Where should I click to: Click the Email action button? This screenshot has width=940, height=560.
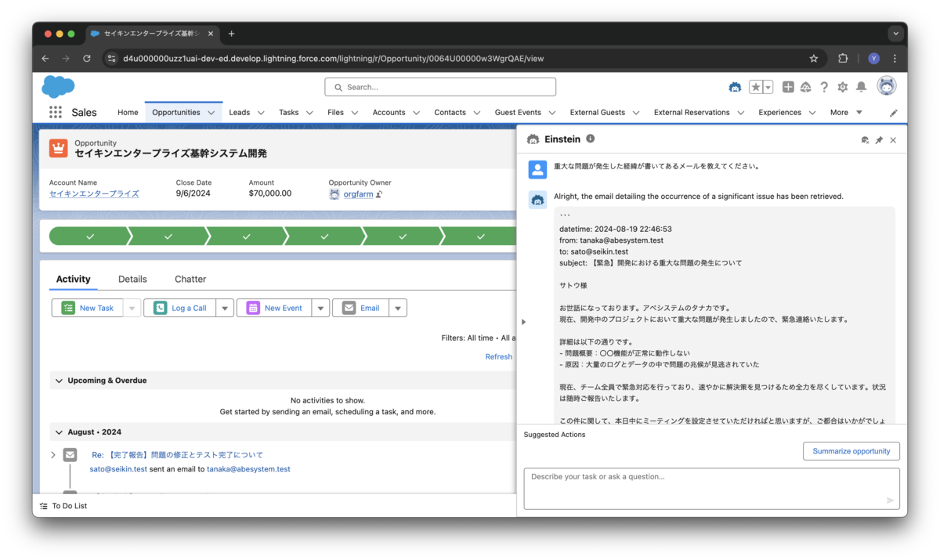tap(360, 308)
